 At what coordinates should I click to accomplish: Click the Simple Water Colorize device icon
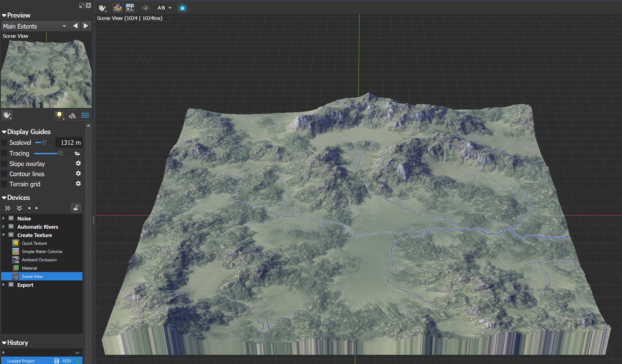(x=16, y=251)
